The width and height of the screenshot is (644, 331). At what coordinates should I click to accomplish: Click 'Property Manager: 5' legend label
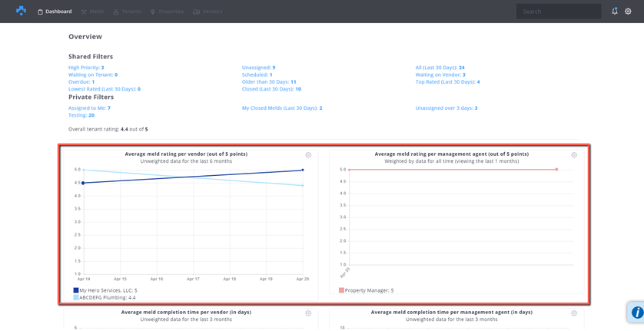click(369, 290)
